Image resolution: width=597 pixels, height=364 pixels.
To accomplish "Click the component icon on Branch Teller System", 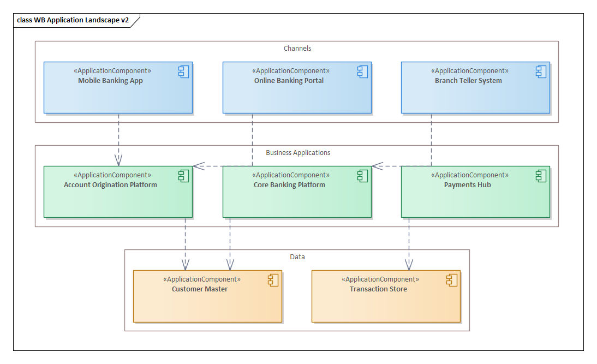I will (541, 71).
